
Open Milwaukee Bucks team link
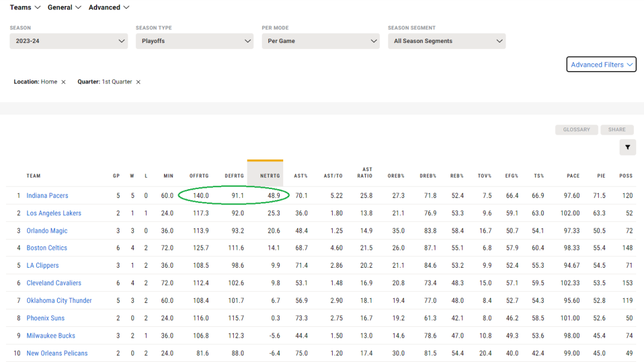[51, 336]
